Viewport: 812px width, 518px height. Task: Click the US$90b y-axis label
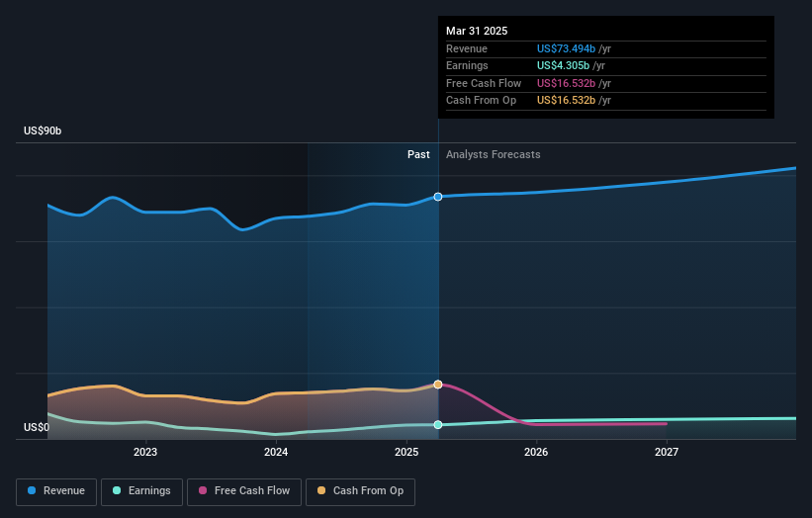pos(43,130)
